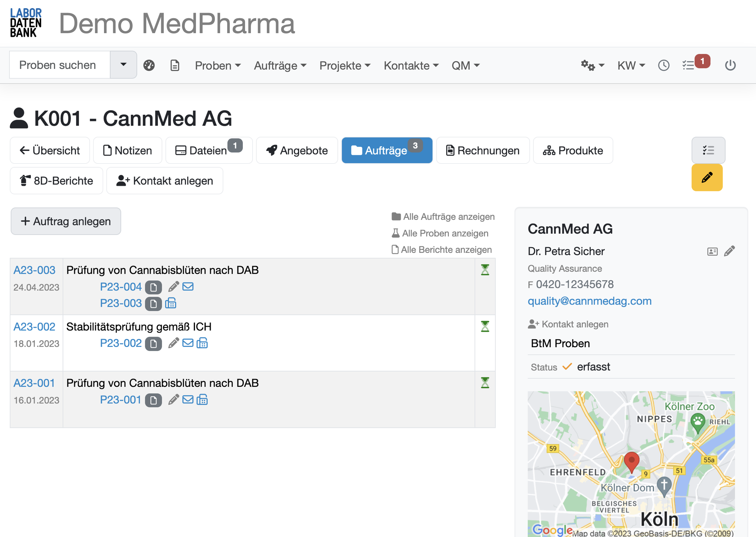756x537 pixels.
Task: Open the task checklist icon showing badge 1
Action: point(690,65)
